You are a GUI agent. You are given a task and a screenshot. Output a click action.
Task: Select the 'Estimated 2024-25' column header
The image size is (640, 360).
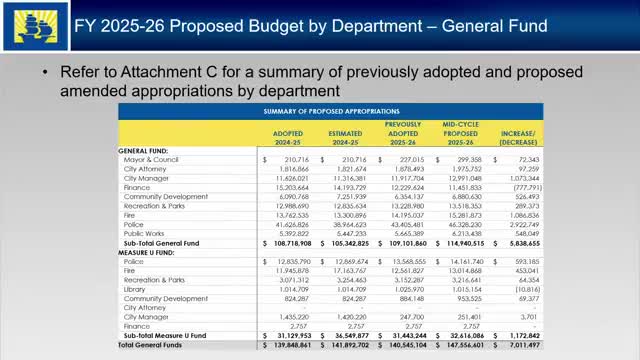[x=345, y=138]
